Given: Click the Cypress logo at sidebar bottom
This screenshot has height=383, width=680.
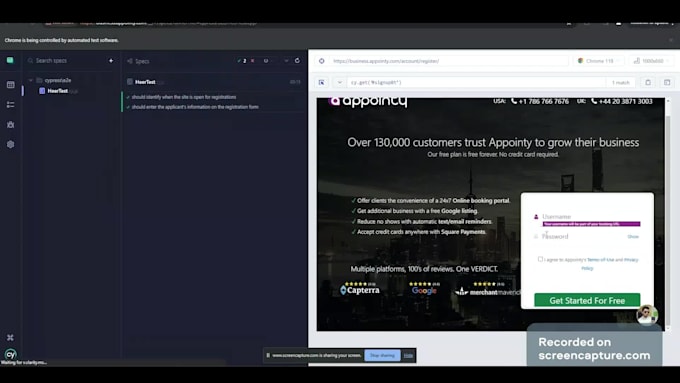Looking at the screenshot, I should tap(10, 354).
